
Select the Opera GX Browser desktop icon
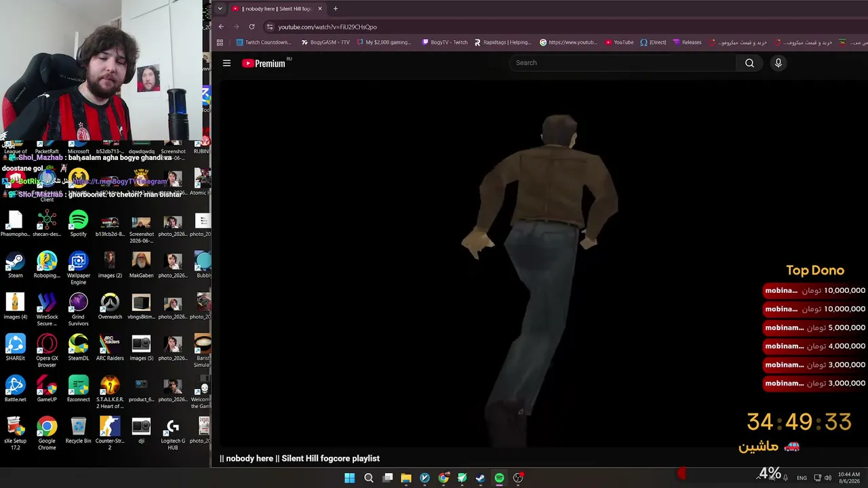pyautogui.click(x=47, y=351)
